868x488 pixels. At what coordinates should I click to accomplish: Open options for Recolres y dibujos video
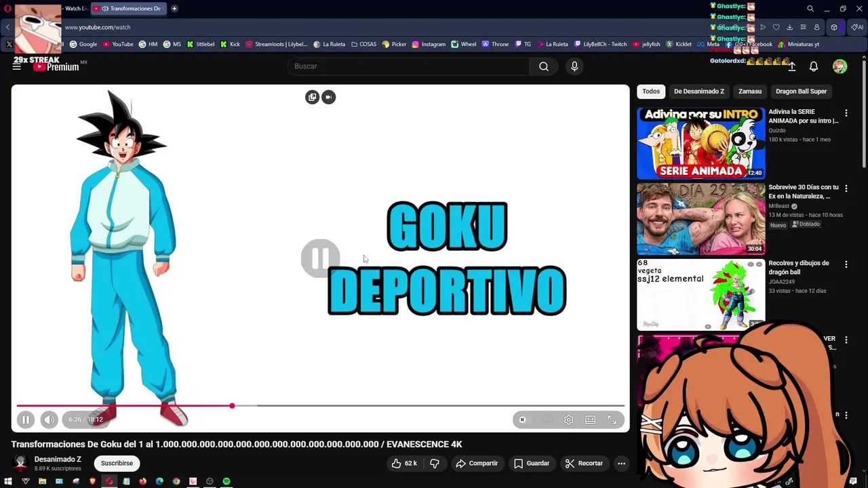846,264
